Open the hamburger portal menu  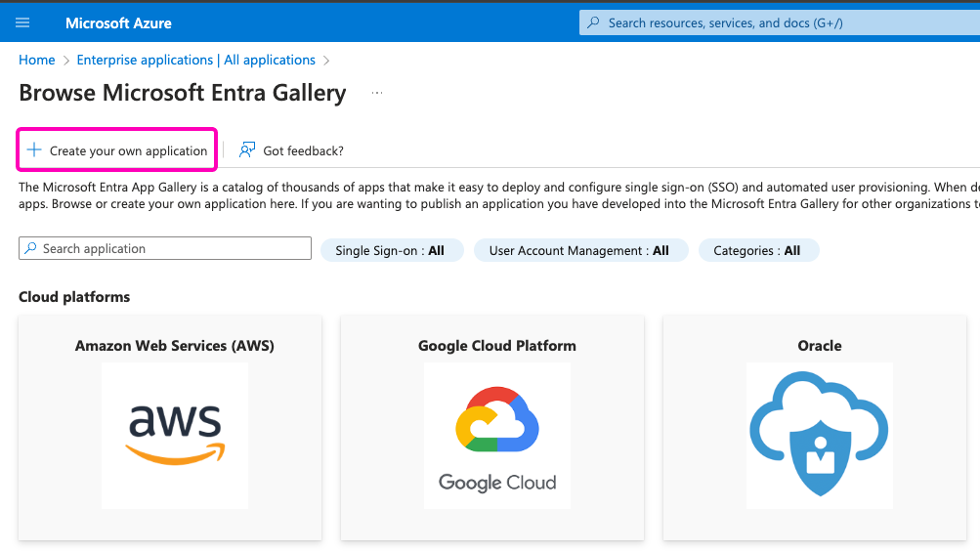22,22
